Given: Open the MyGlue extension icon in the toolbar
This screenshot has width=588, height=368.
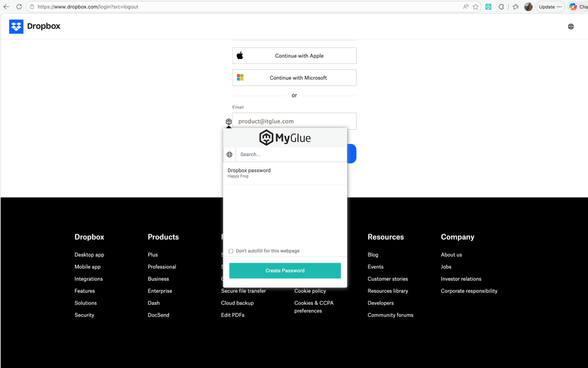Looking at the screenshot, I should pyautogui.click(x=488, y=7).
